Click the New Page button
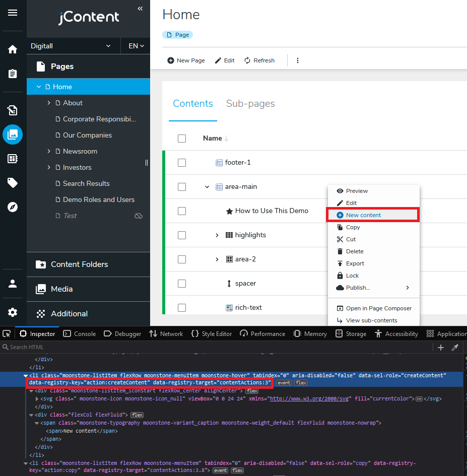The width and height of the screenshot is (467, 476). [x=186, y=60]
